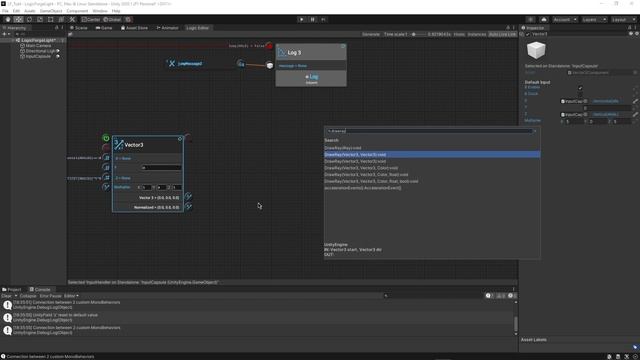Open the GameObject menu
The height and width of the screenshot is (360, 640).
(x=51, y=11)
